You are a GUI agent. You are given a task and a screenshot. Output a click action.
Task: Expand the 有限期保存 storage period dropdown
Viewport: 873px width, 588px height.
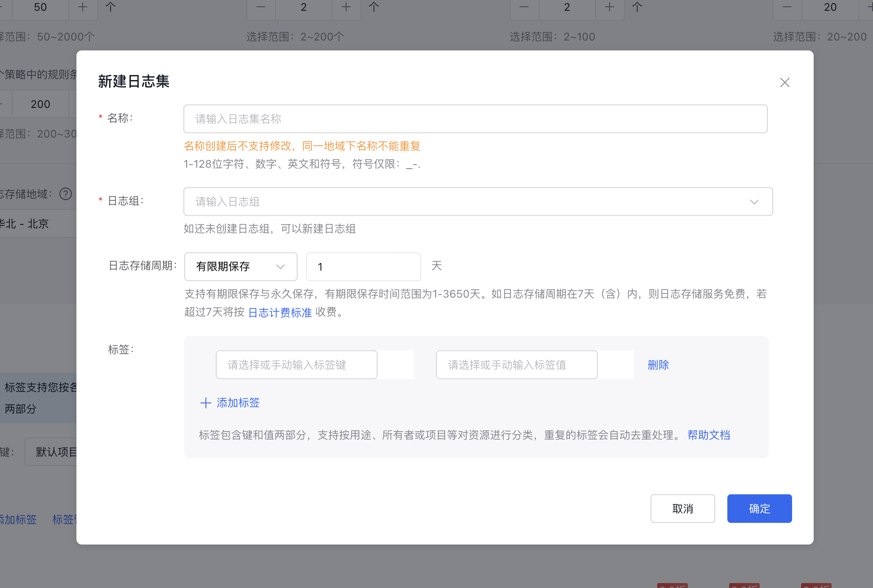pyautogui.click(x=241, y=267)
